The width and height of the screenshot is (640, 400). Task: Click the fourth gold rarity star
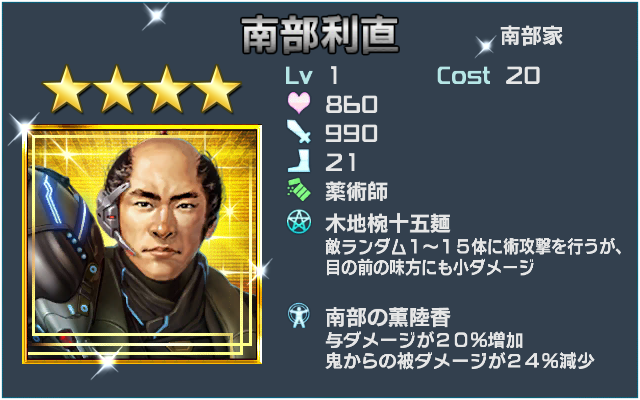[x=217, y=89]
